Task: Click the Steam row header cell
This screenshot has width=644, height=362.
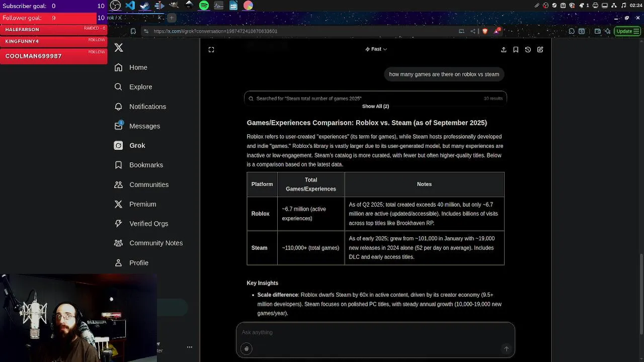Action: point(262,248)
